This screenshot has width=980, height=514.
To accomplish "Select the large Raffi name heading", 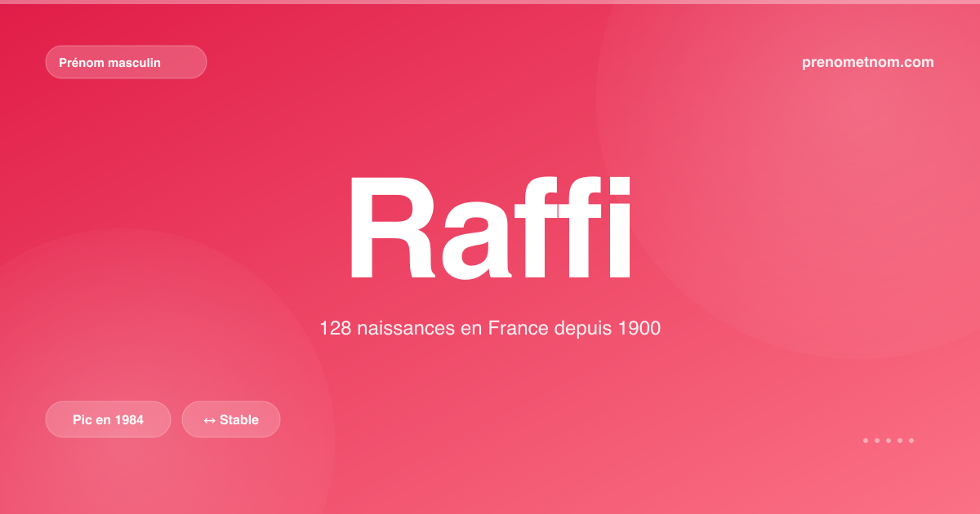I will (490, 228).
